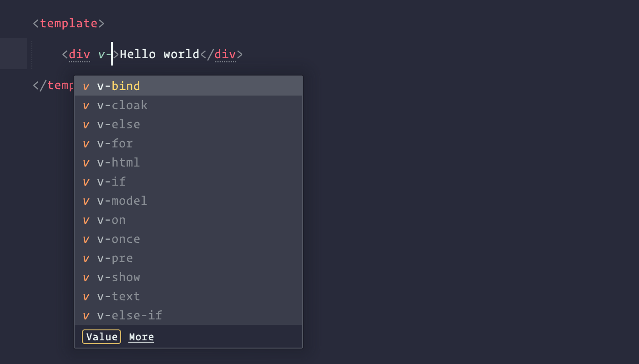Open the More link in popup footer
The height and width of the screenshot is (364, 639).
click(141, 337)
